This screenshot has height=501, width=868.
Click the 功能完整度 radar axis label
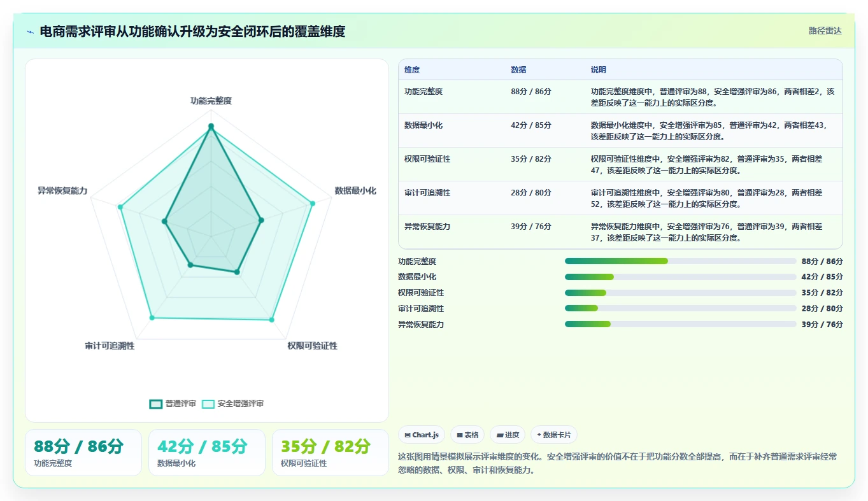click(x=211, y=101)
